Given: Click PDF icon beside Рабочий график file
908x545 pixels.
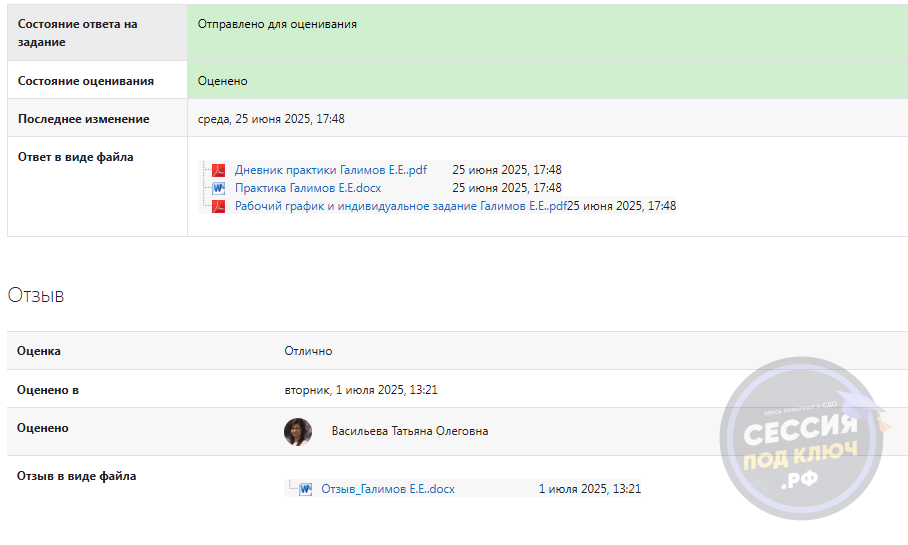Looking at the screenshot, I should (218, 206).
